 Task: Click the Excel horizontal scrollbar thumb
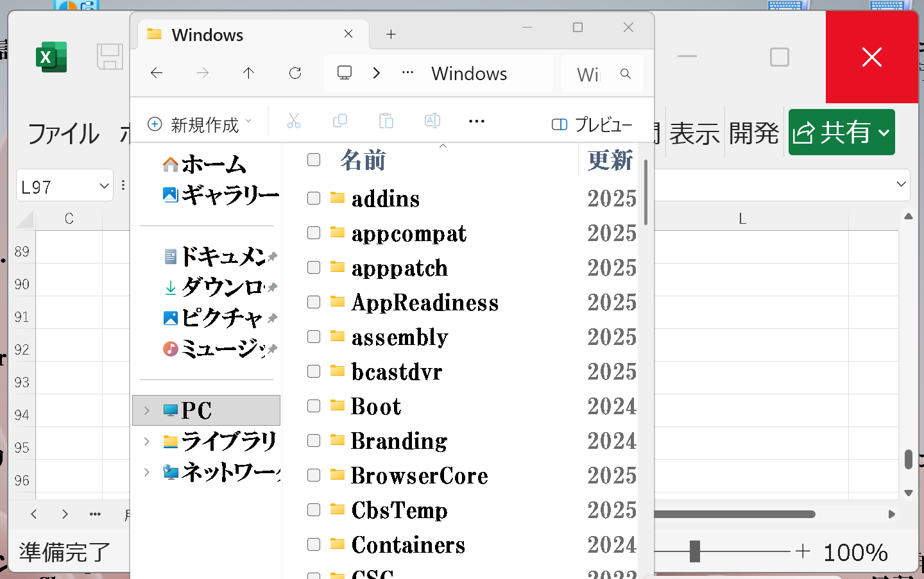[x=735, y=514]
